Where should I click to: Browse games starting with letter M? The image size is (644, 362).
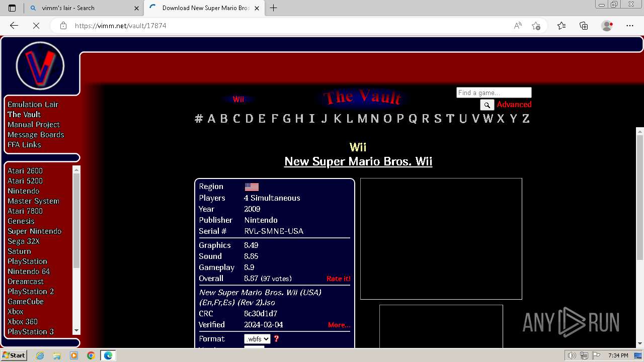point(362,119)
